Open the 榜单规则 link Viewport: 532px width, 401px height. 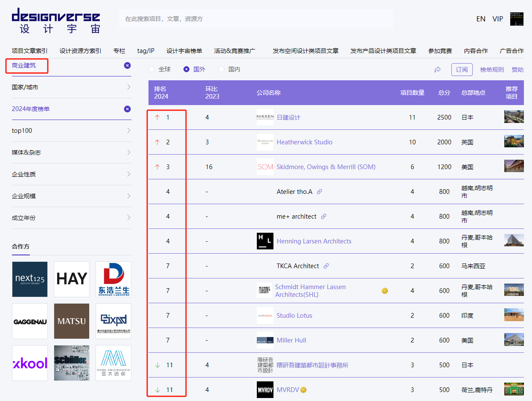pos(492,70)
